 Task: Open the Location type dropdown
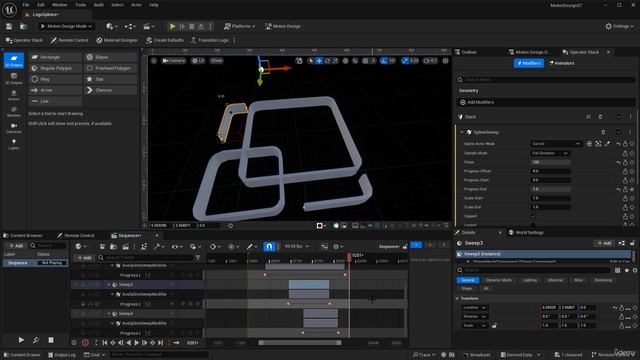(x=474, y=307)
